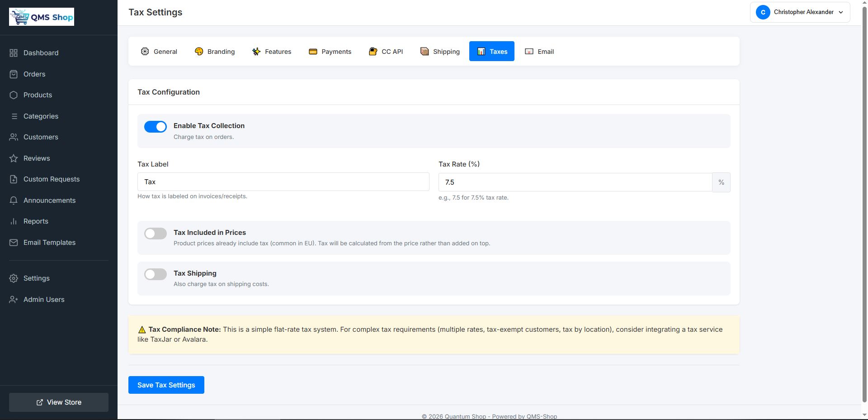Screen dimensions: 868x420
Task: Click the Orders bag icon in sidebar
Action: click(14, 74)
